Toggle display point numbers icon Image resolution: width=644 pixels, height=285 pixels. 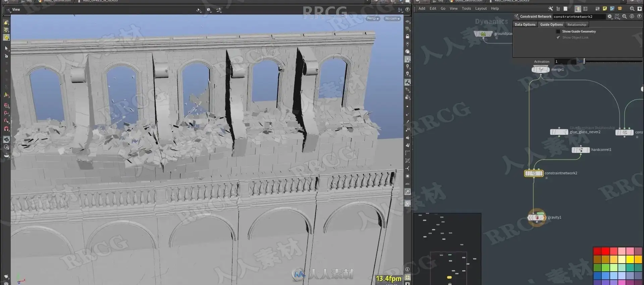(x=408, y=130)
